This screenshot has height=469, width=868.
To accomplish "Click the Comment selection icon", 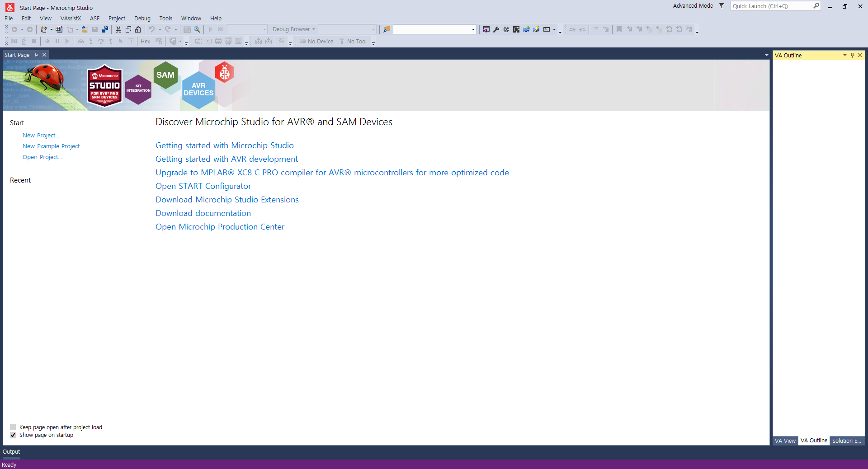I will [x=596, y=29].
